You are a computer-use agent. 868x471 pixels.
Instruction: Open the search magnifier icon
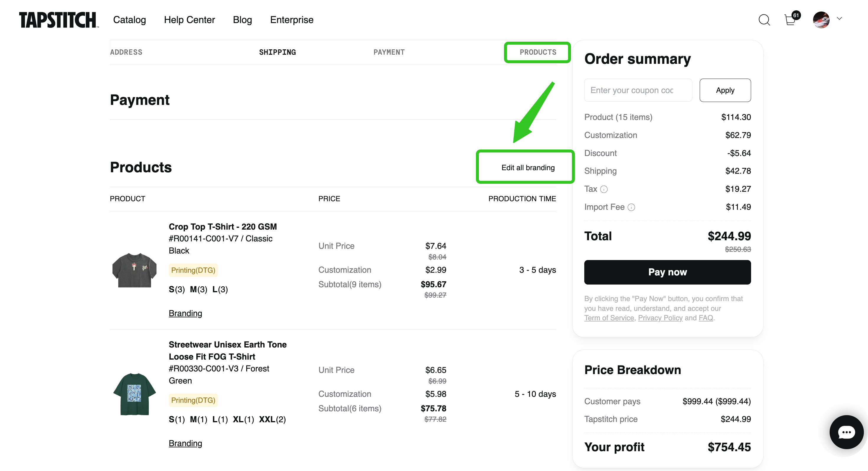764,20
